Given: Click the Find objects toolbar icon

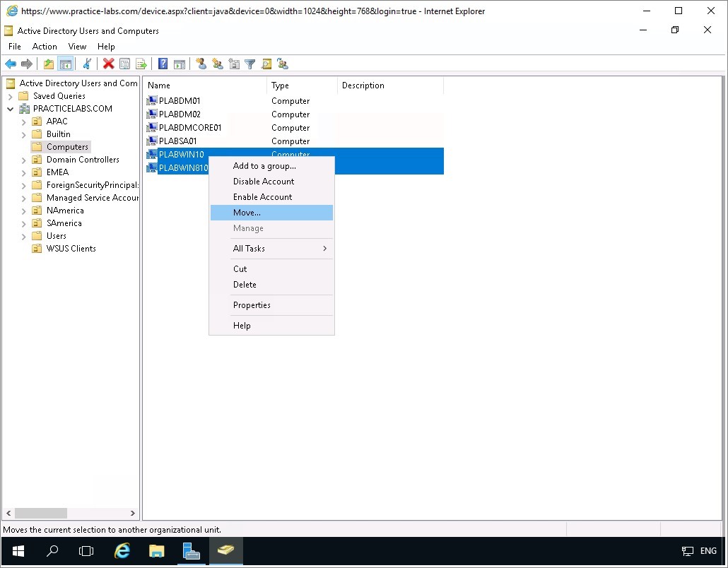Looking at the screenshot, I should (266, 64).
